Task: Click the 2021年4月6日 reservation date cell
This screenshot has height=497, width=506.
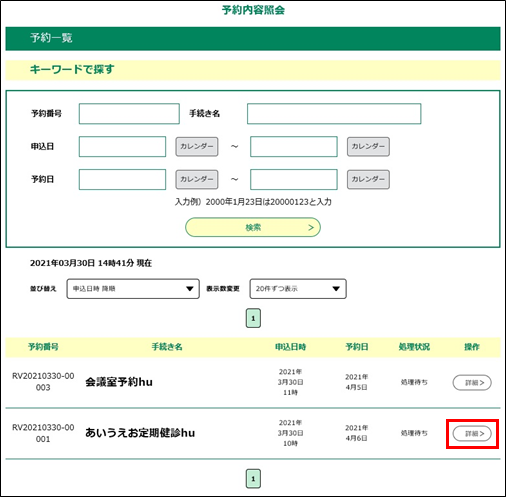Action: pyautogui.click(x=356, y=433)
